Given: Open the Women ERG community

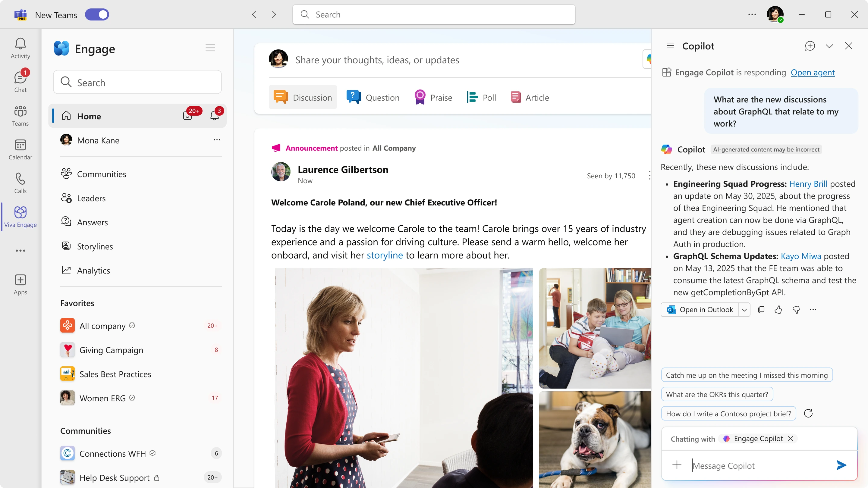Looking at the screenshot, I should pos(141,398).
